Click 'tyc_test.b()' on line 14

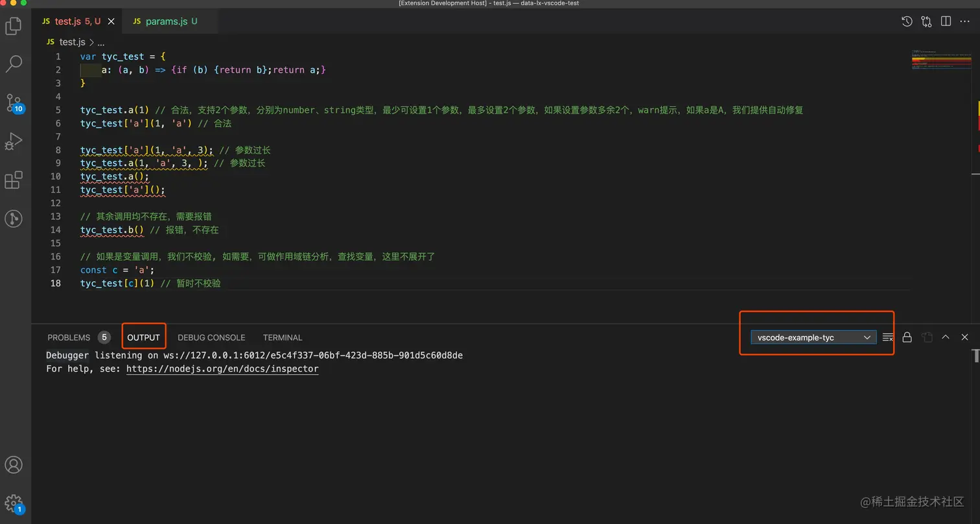click(x=112, y=230)
